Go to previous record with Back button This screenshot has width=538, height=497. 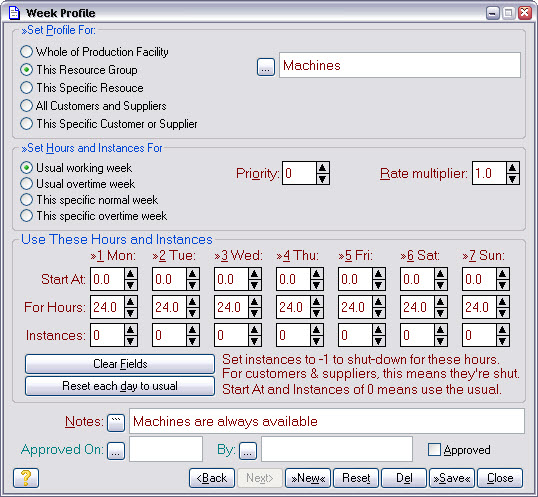coord(212,478)
